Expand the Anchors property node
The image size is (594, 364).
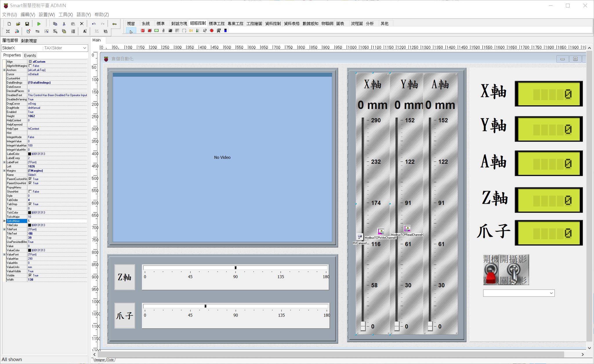coord(4,70)
